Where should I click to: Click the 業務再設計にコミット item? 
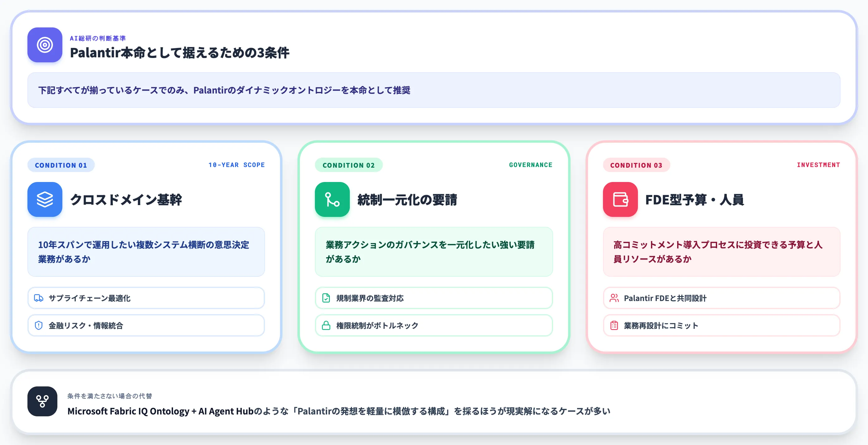coord(721,325)
